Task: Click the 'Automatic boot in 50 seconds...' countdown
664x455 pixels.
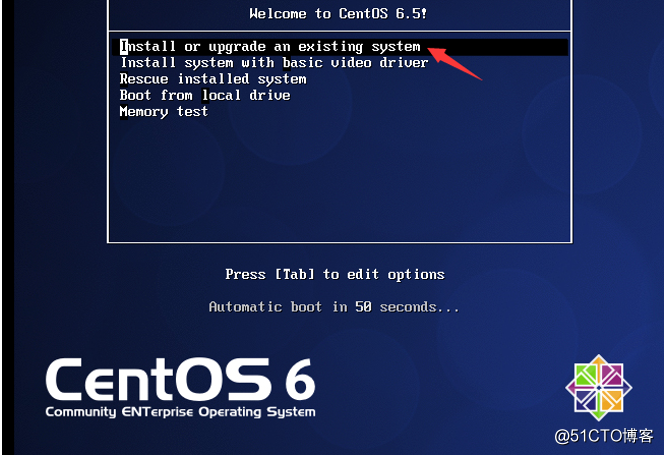Action: [334, 307]
